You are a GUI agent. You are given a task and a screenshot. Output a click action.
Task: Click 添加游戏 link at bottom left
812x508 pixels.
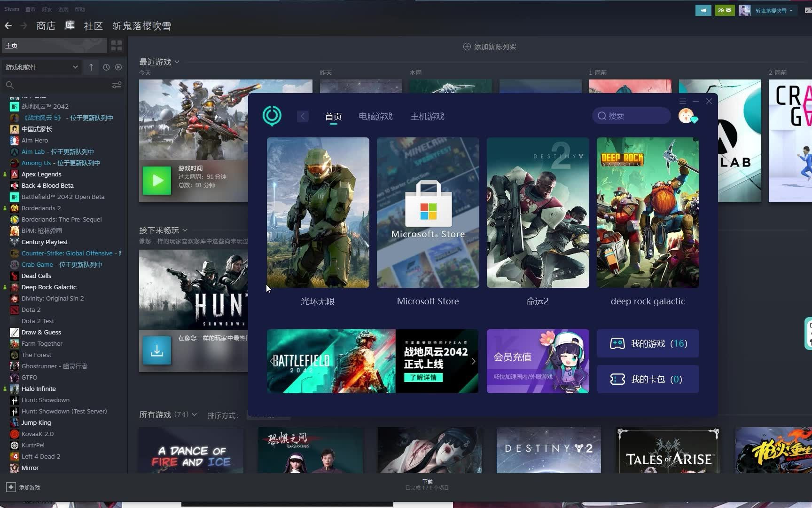tap(29, 487)
